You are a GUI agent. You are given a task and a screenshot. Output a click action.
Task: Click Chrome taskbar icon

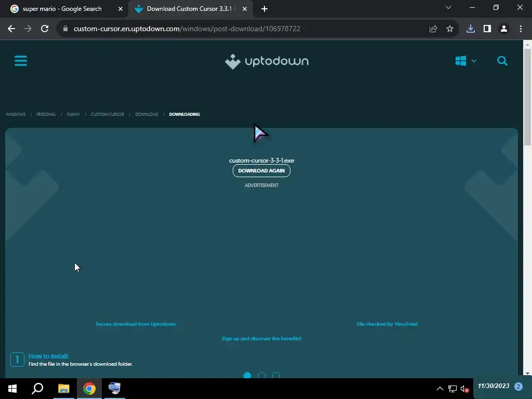tap(89, 389)
